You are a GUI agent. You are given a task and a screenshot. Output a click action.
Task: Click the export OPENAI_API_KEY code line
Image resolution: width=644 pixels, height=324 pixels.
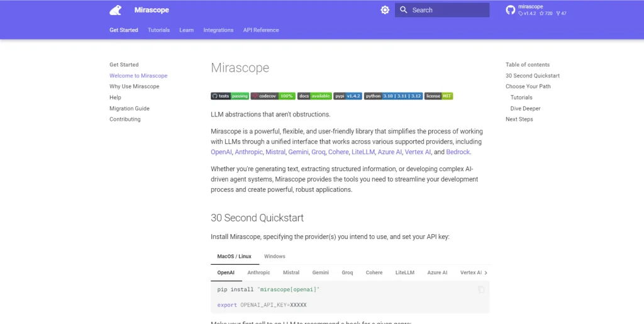[262, 305]
